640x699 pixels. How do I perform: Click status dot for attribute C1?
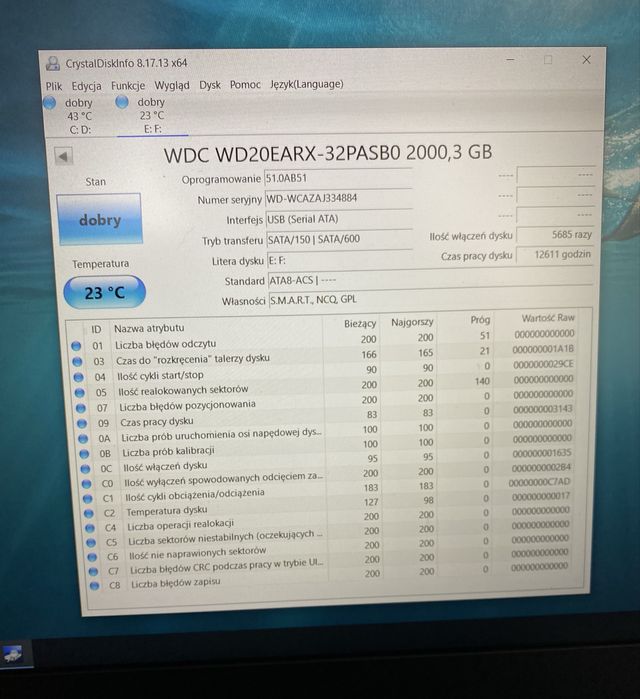(87, 498)
